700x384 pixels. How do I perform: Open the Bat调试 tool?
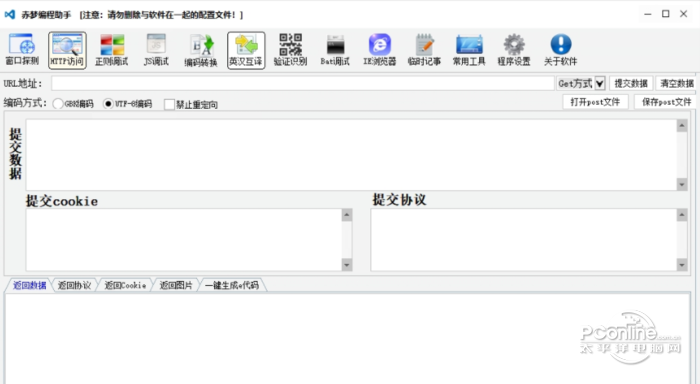(x=335, y=50)
